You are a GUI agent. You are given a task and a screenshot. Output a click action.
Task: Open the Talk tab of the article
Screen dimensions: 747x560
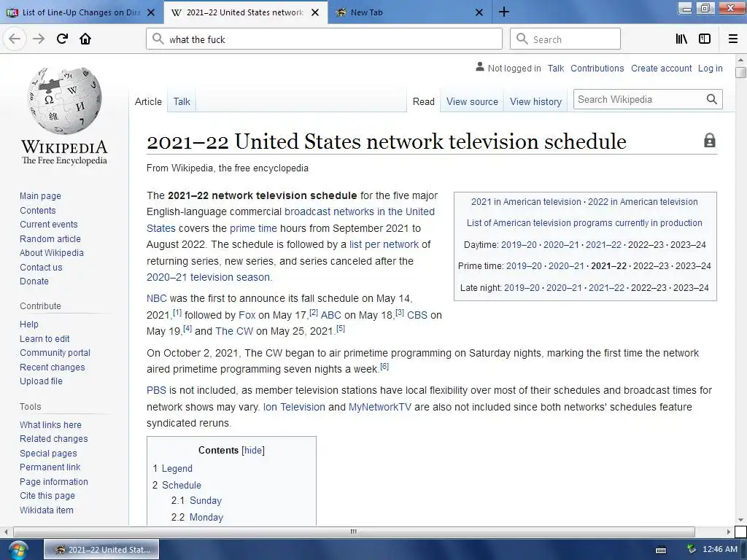[x=182, y=101]
